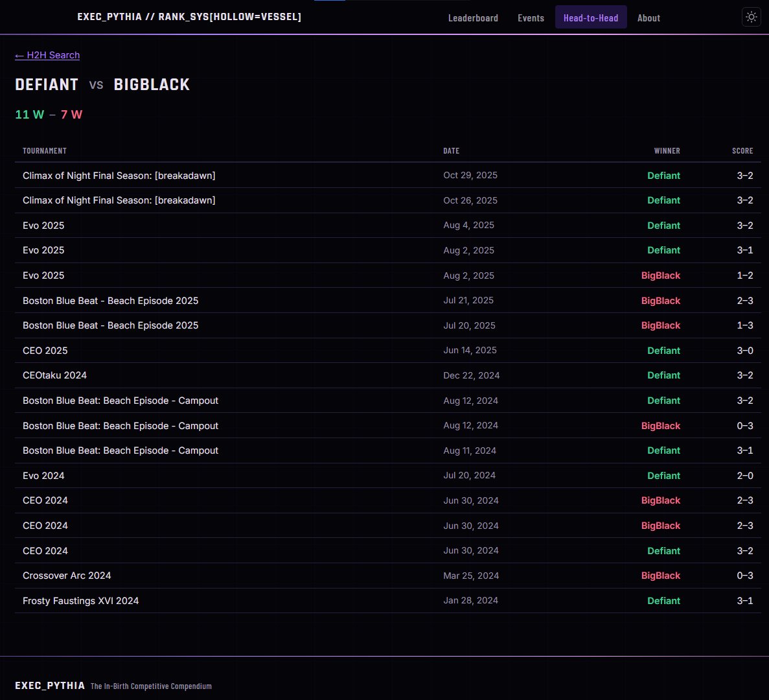Click the Jun 14, 2025 date cell
769x700 pixels.
[470, 350]
